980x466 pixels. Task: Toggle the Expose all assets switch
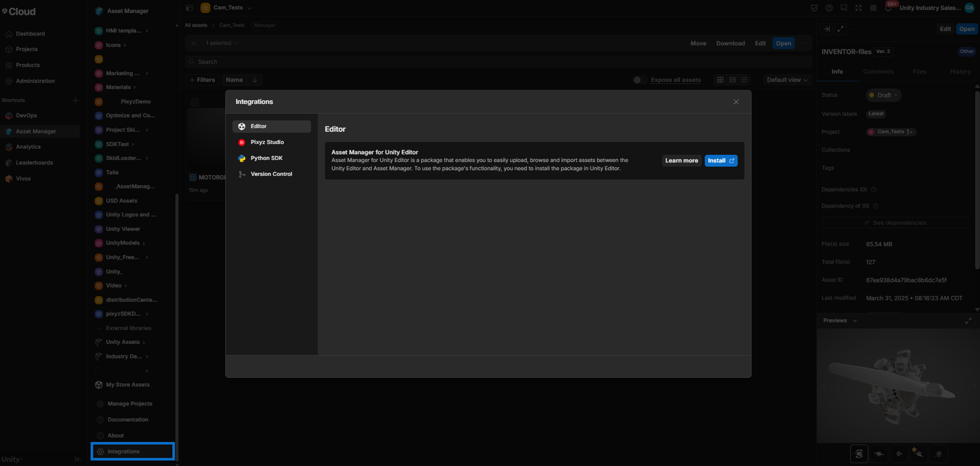pos(639,80)
